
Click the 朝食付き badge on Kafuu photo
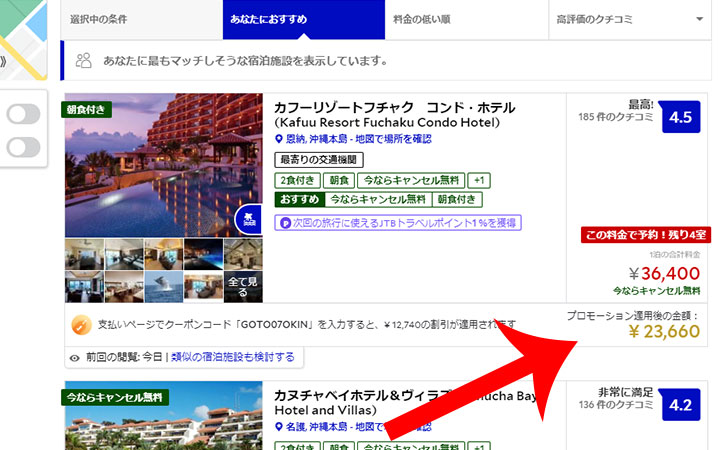[x=86, y=110]
